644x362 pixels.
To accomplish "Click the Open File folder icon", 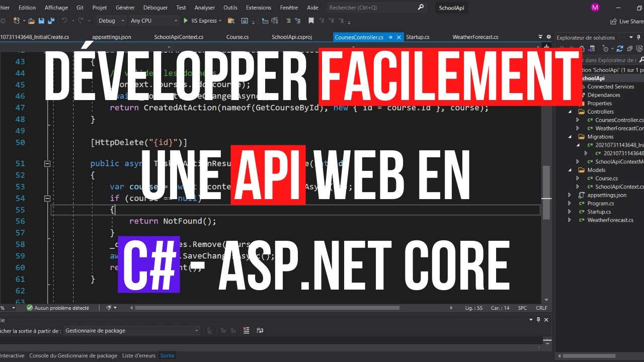I will pyautogui.click(x=31, y=21).
